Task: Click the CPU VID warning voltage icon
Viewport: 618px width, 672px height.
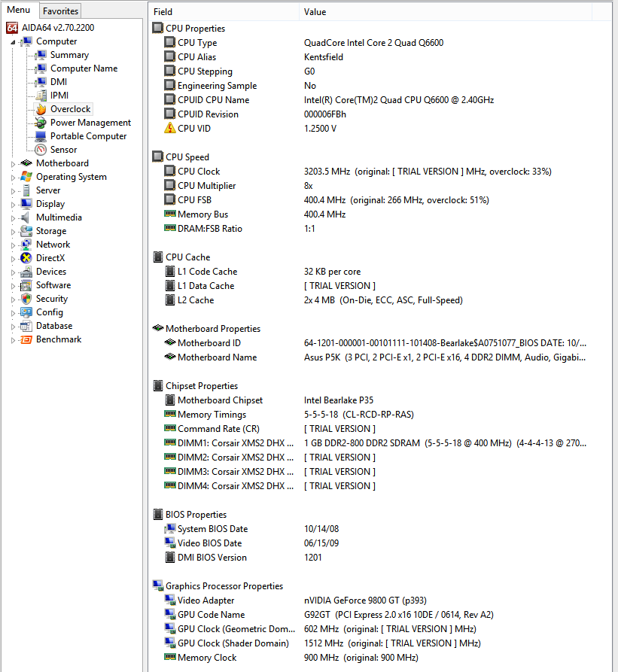Action: (x=170, y=128)
